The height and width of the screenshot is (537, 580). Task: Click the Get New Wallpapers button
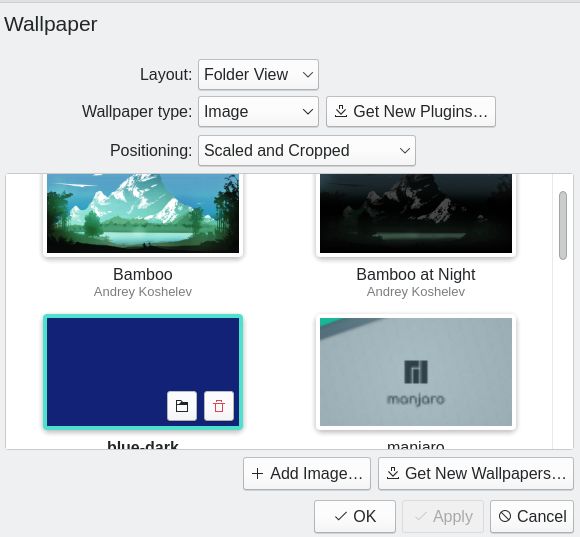pyautogui.click(x=476, y=473)
